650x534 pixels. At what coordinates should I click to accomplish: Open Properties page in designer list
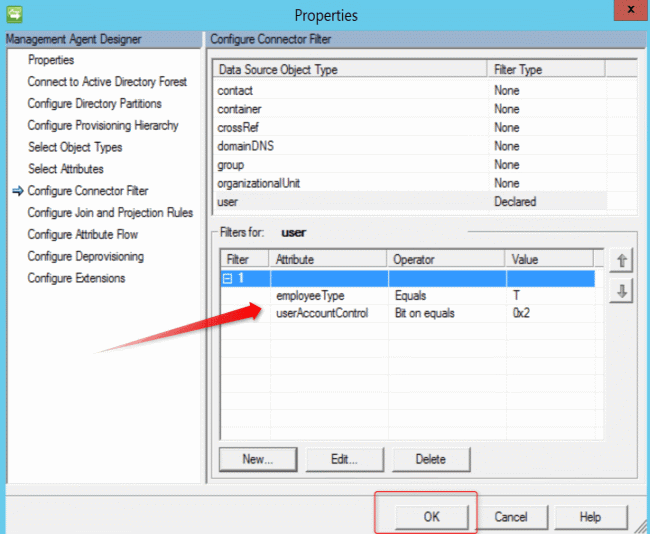(51, 60)
